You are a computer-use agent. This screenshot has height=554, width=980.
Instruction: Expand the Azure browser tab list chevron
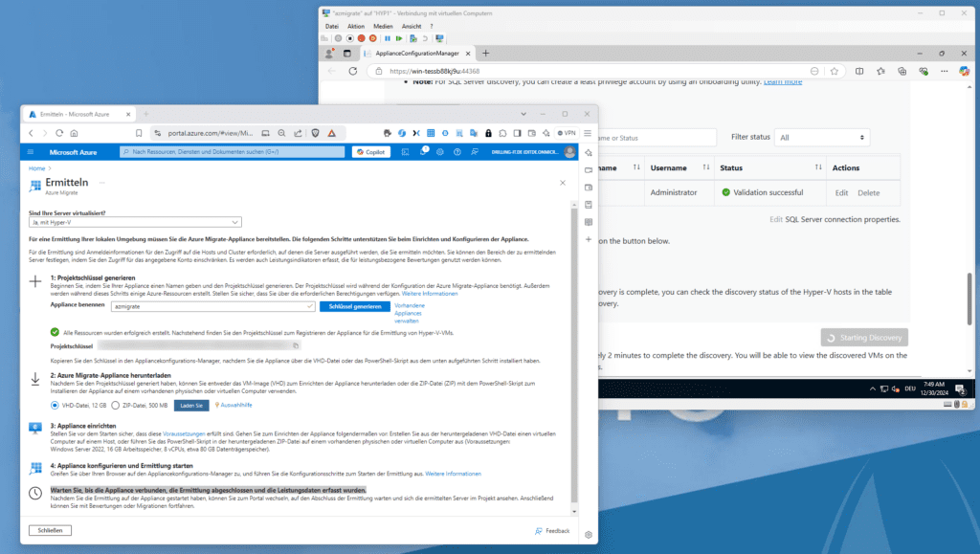523,114
